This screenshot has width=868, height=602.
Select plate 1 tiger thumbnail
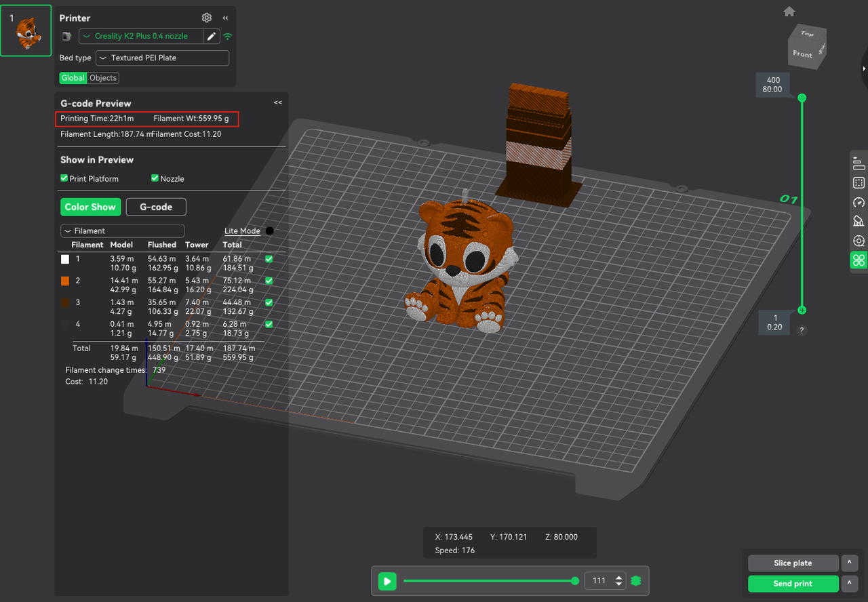point(26,31)
